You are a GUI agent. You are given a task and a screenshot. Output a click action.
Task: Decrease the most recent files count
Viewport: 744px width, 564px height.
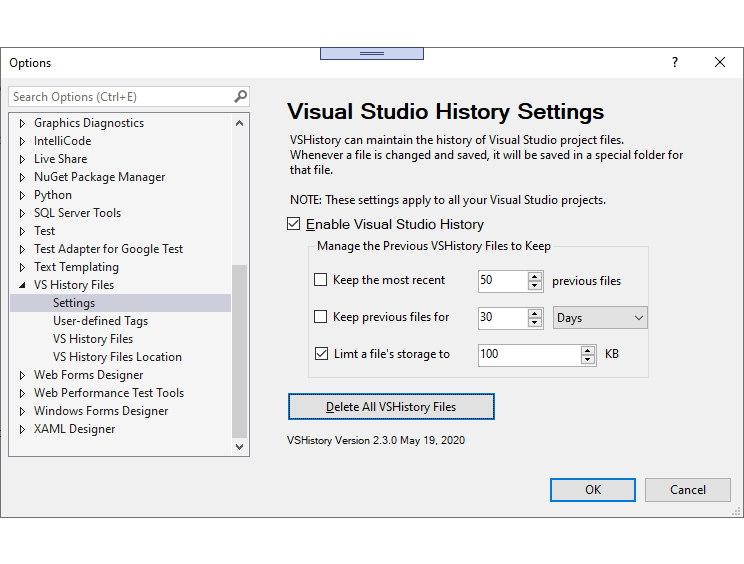(x=535, y=285)
